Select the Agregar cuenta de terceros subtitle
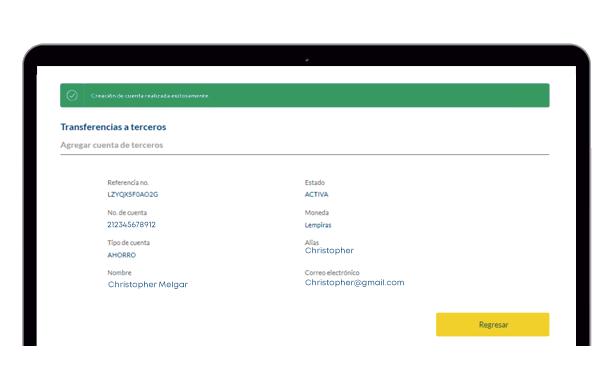Viewport: 612px width, 375px height. 112,145
